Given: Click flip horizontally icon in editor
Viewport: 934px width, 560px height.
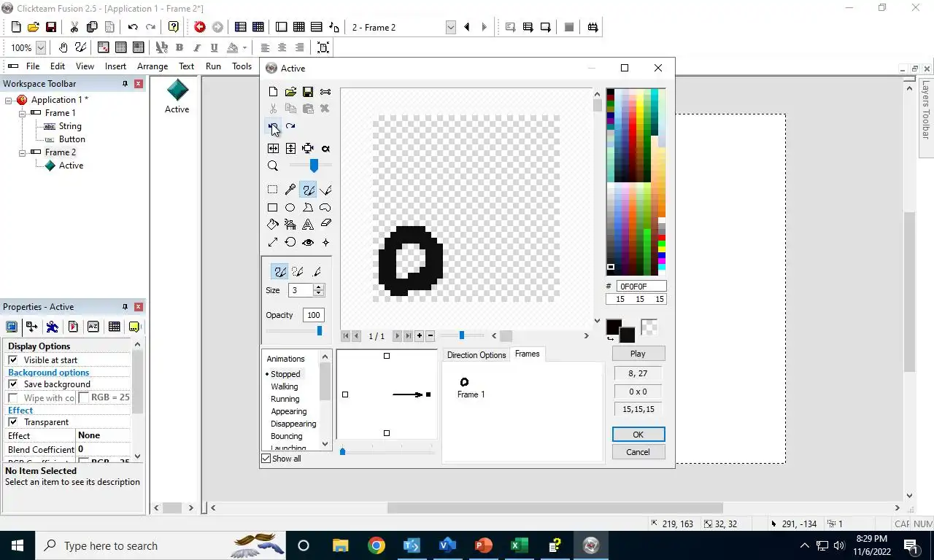Looking at the screenshot, I should coord(273,148).
